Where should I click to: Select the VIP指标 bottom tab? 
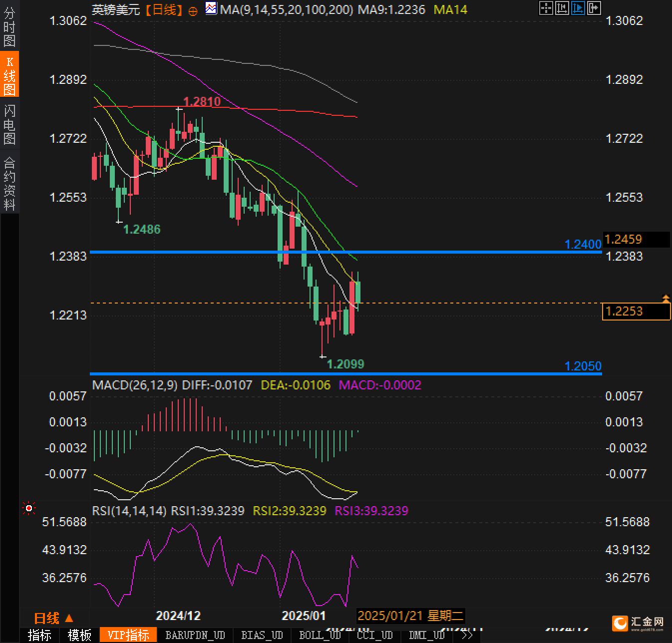pyautogui.click(x=128, y=635)
